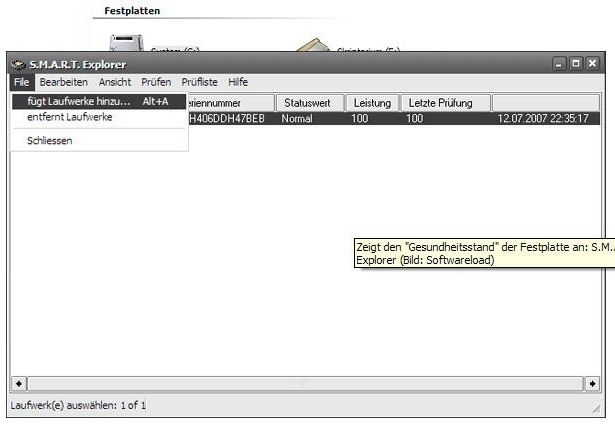Expand the Hilfe menu

(238, 82)
